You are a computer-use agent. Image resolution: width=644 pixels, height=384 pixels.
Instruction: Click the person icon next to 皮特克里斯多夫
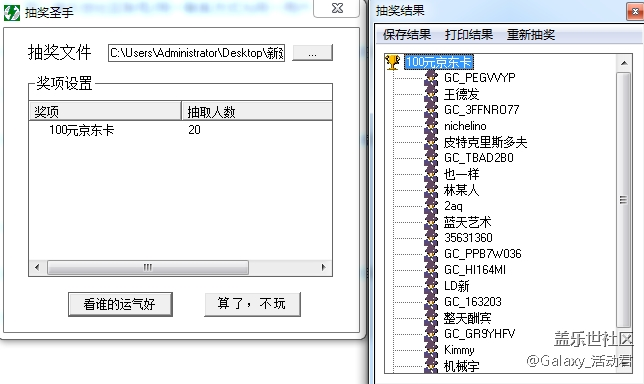tap(431, 142)
